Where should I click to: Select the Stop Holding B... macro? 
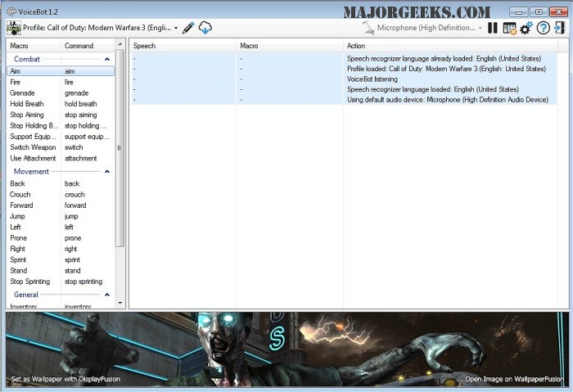pos(61,126)
